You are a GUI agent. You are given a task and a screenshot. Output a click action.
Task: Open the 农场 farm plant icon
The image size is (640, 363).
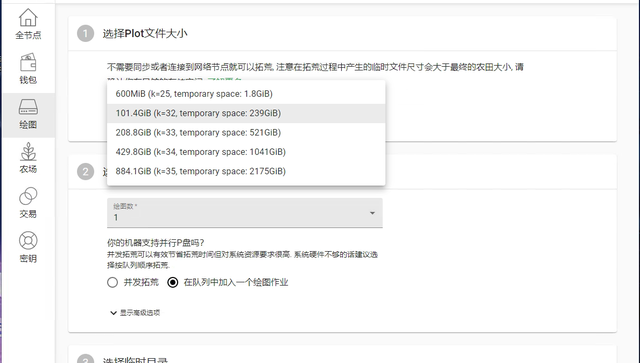28,151
